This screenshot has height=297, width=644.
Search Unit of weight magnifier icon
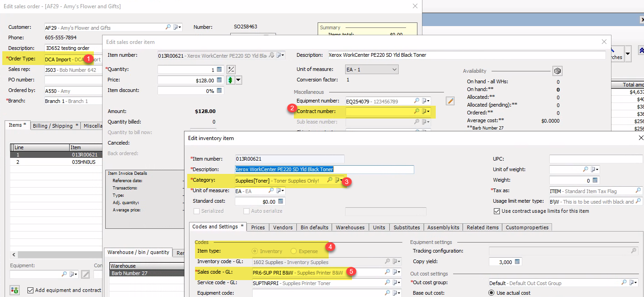click(x=586, y=169)
